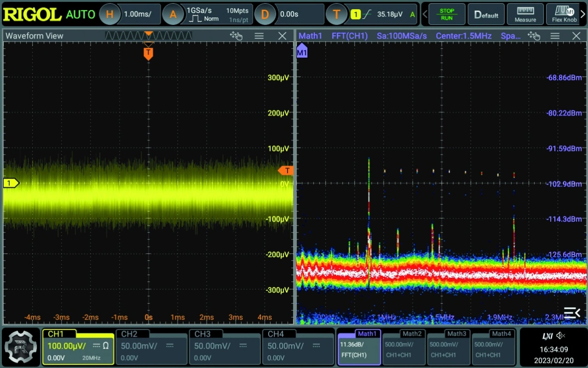Open the acquisition A settings
The width and height of the screenshot is (588, 368).
click(173, 14)
